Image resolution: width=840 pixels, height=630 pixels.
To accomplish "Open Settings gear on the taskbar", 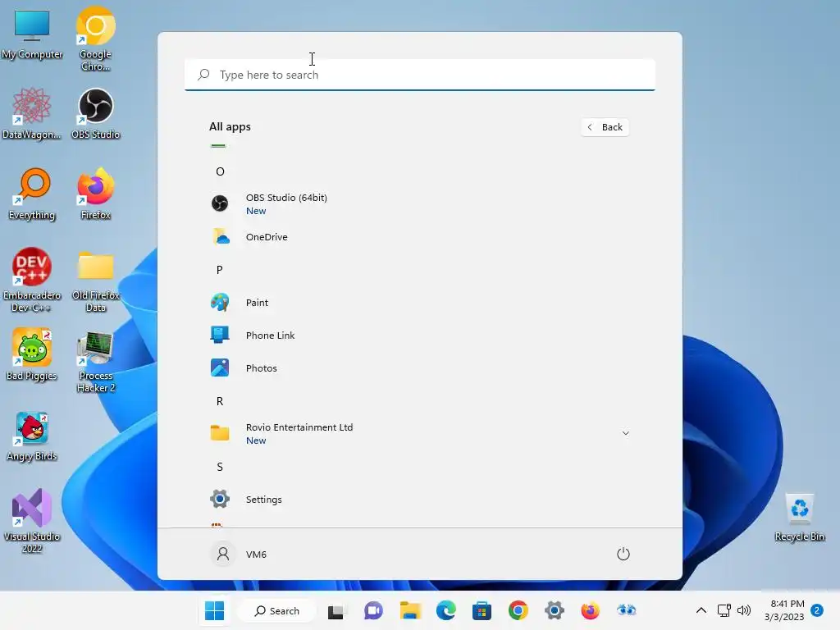I will [x=554, y=610].
